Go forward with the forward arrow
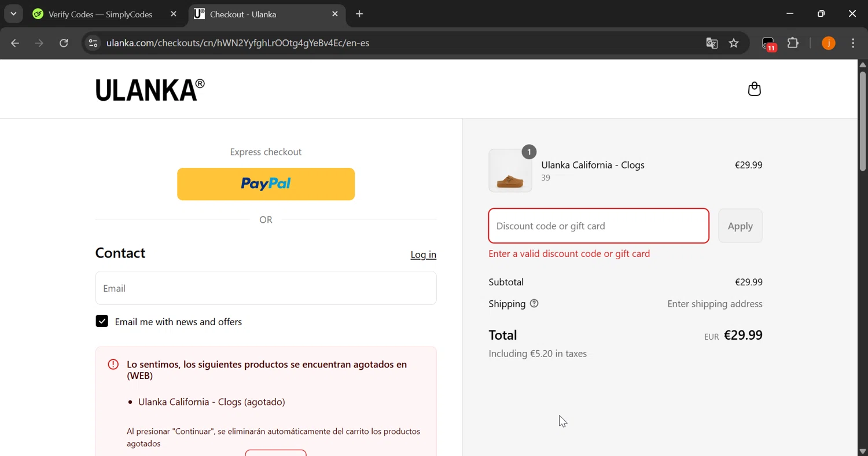The height and width of the screenshot is (456, 868). (x=39, y=43)
